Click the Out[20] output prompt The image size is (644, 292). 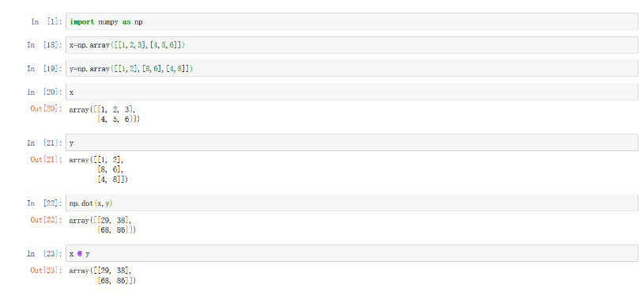click(47, 108)
